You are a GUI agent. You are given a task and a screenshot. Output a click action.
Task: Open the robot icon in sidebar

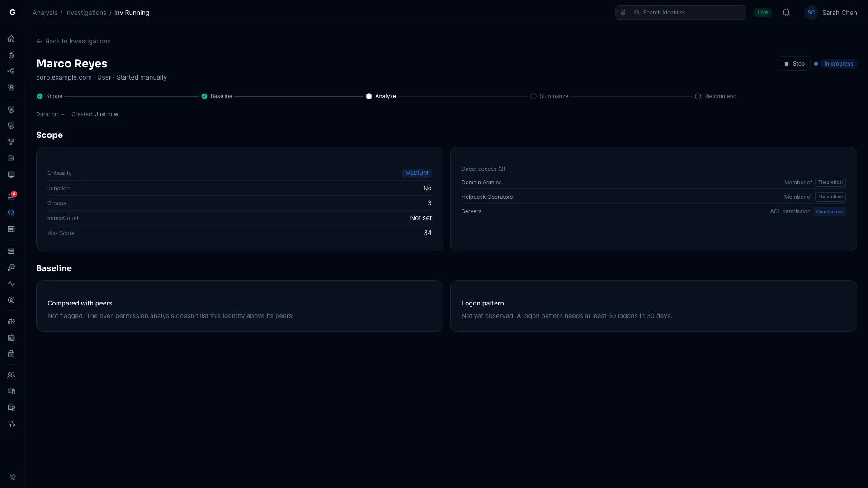click(11, 338)
